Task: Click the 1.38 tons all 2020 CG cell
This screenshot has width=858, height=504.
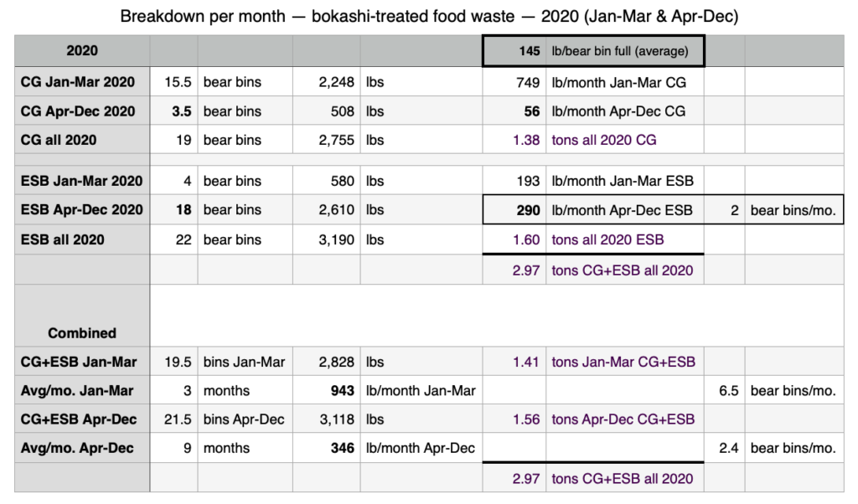Action: point(514,140)
